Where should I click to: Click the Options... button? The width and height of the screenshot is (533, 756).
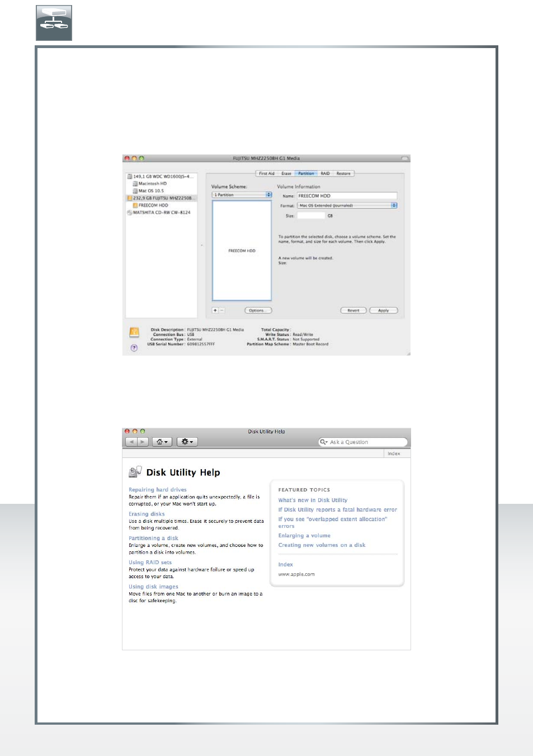[258, 310]
